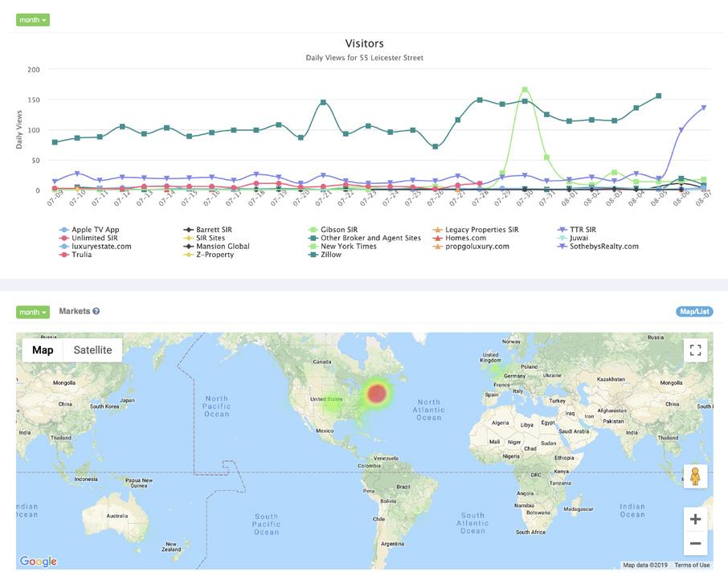Screen dimensions: 728x584
Task: Click the SothebysRealty.com point on 08-07
Action: click(x=704, y=108)
